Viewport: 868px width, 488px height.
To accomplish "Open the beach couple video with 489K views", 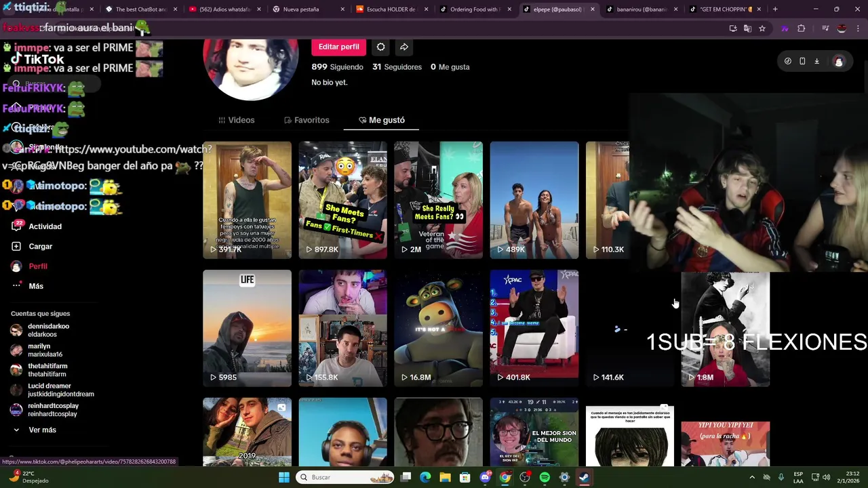I will 534,200.
